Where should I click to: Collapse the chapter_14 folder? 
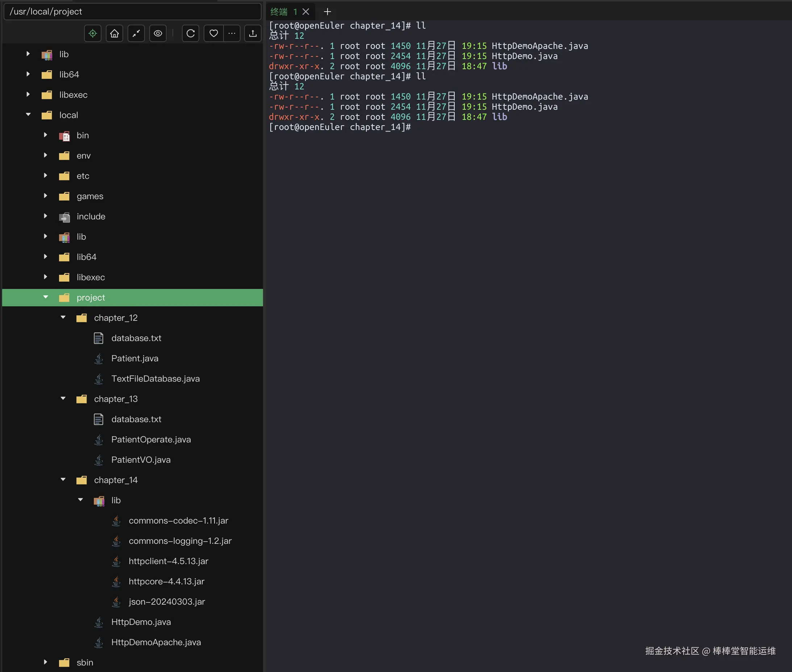pos(63,480)
